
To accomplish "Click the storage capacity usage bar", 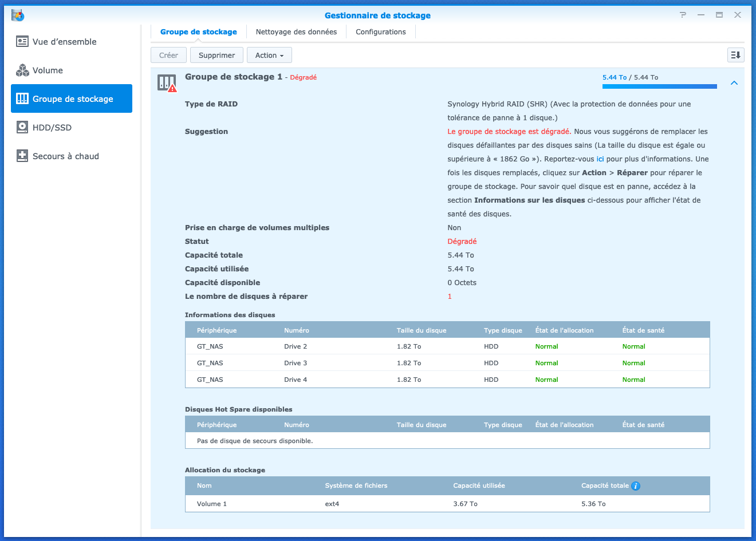I will [x=659, y=86].
